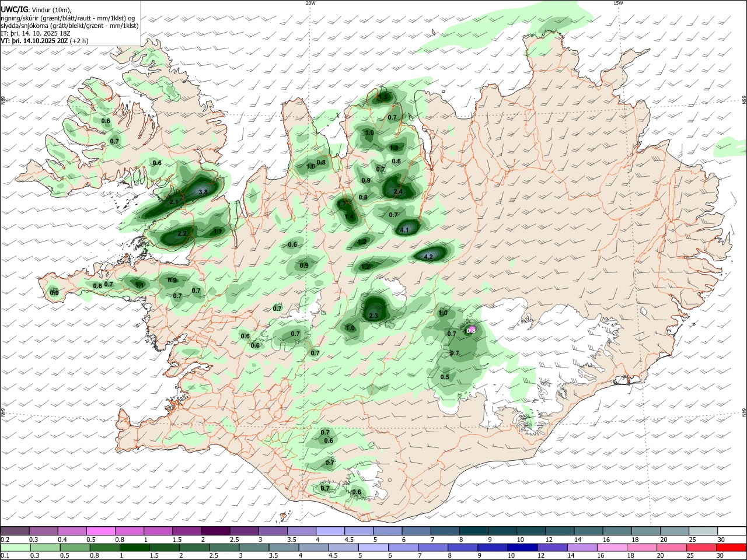Viewport: 747px width, 560px height.
Task: Click the 3.8 precipitation value on the map
Action: click(203, 192)
